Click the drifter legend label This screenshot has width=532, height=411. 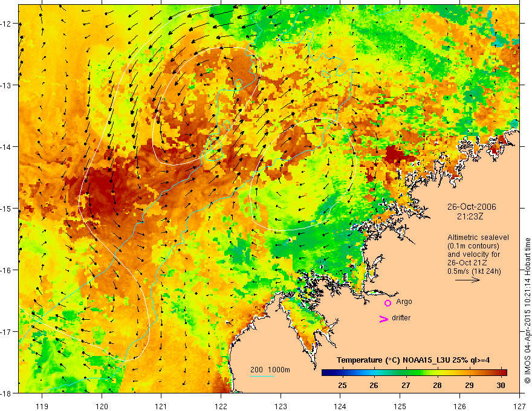pyautogui.click(x=401, y=318)
